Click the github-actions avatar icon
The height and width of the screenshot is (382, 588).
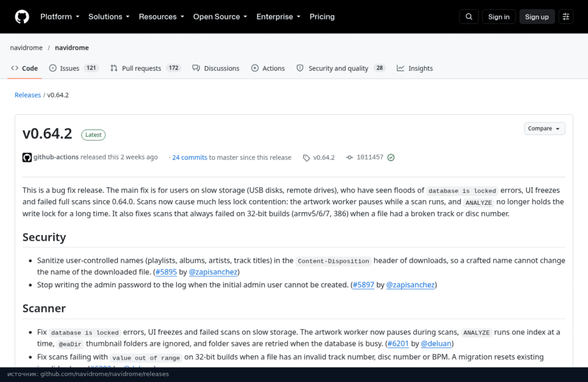point(27,158)
